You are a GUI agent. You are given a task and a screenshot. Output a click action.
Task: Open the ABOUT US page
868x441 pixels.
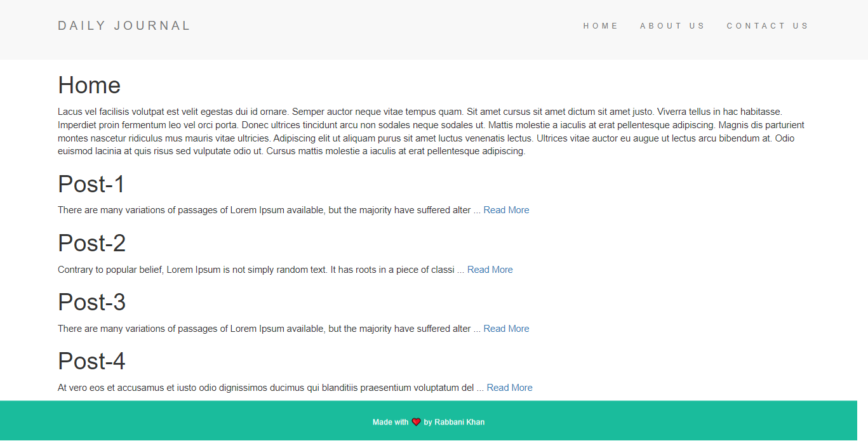pyautogui.click(x=672, y=26)
